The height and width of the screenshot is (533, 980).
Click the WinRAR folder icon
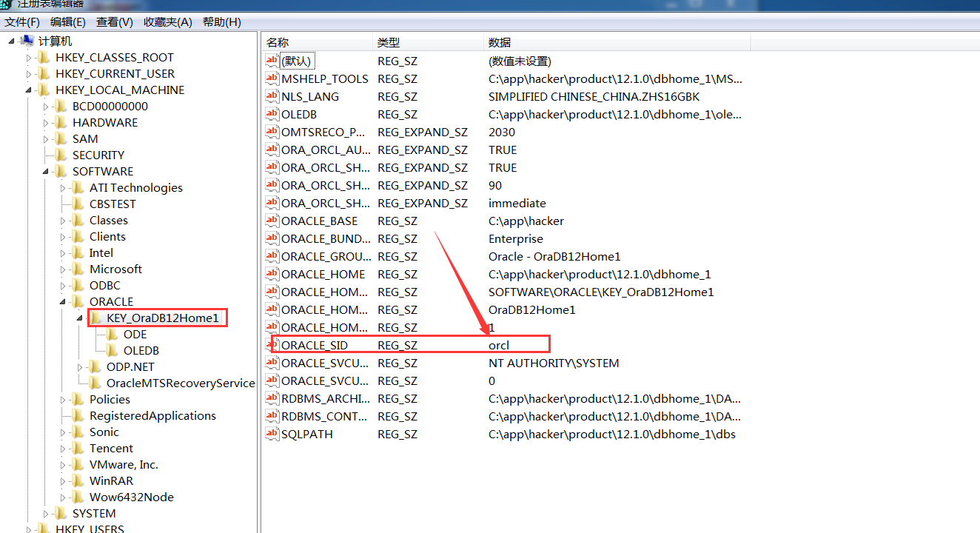coord(78,480)
